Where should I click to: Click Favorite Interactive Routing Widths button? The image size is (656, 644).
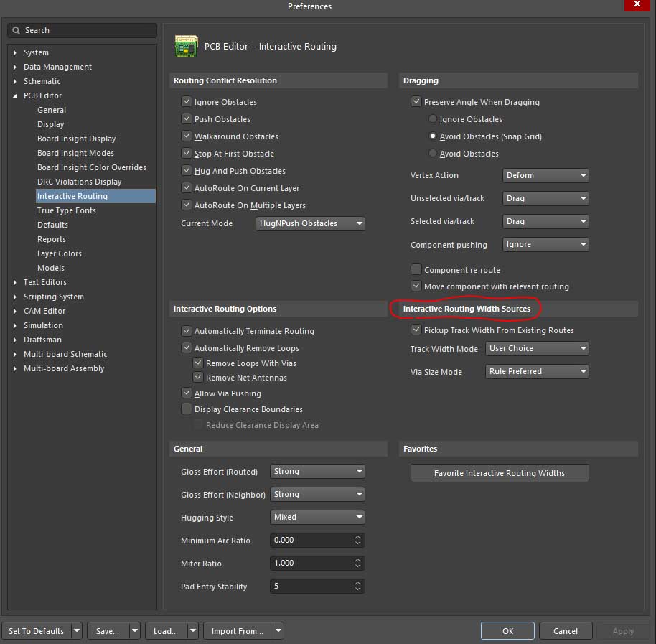pyautogui.click(x=500, y=473)
